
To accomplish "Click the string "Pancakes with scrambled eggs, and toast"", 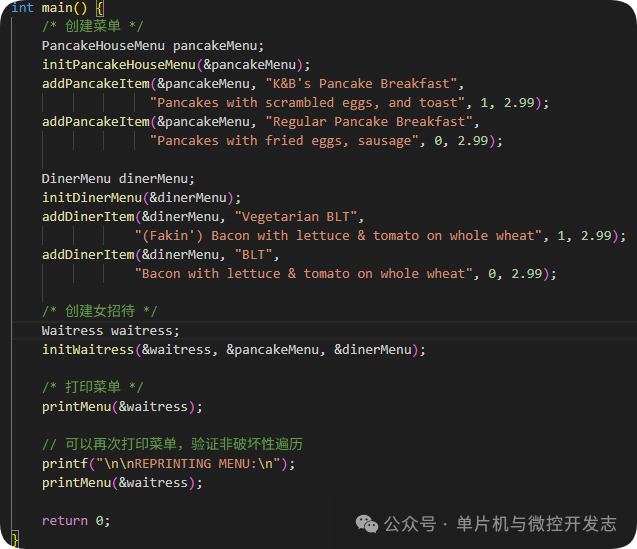I will 308,103.
